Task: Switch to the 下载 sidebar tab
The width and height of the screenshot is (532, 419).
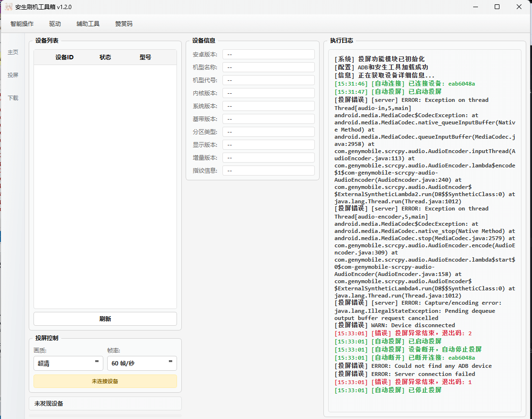Action: click(x=13, y=98)
